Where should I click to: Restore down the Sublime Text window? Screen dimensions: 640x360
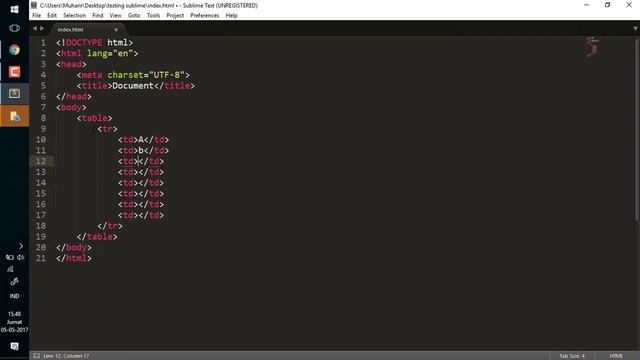point(607,5)
